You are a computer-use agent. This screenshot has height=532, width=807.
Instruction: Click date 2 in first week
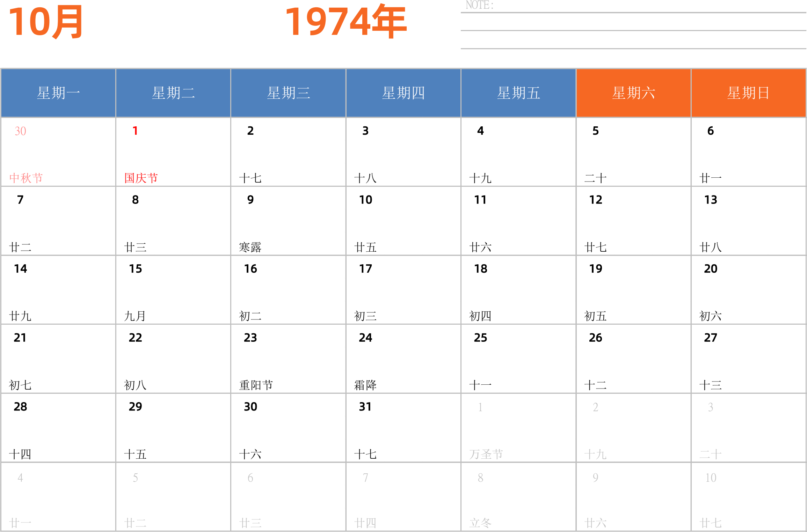250,131
